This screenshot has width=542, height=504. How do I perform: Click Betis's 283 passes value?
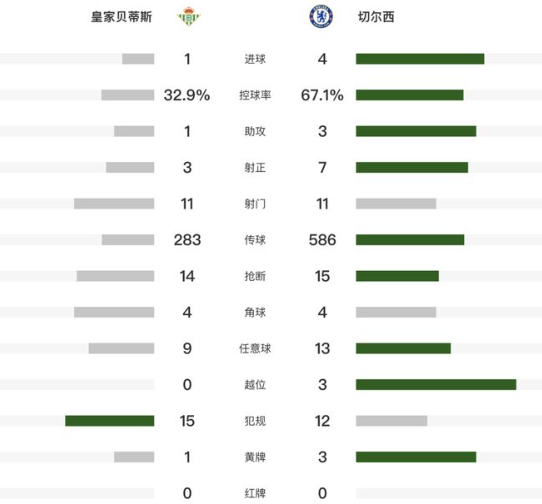coord(187,240)
